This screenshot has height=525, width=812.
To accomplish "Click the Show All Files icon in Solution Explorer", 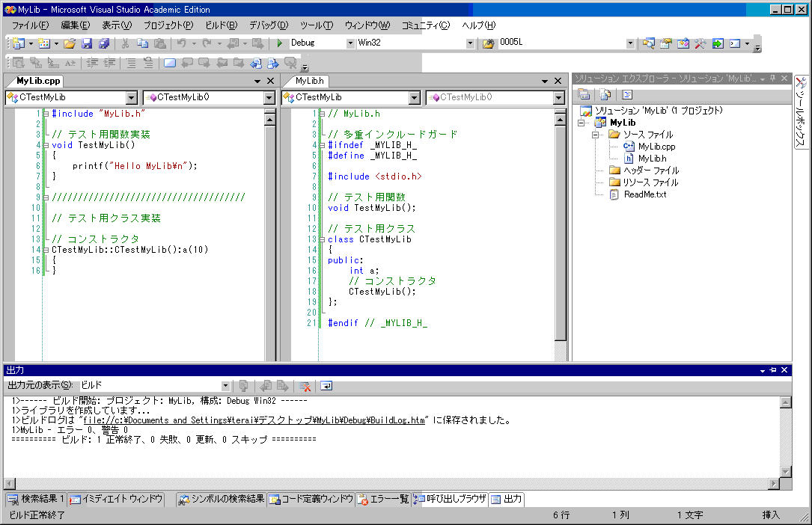I will point(605,94).
